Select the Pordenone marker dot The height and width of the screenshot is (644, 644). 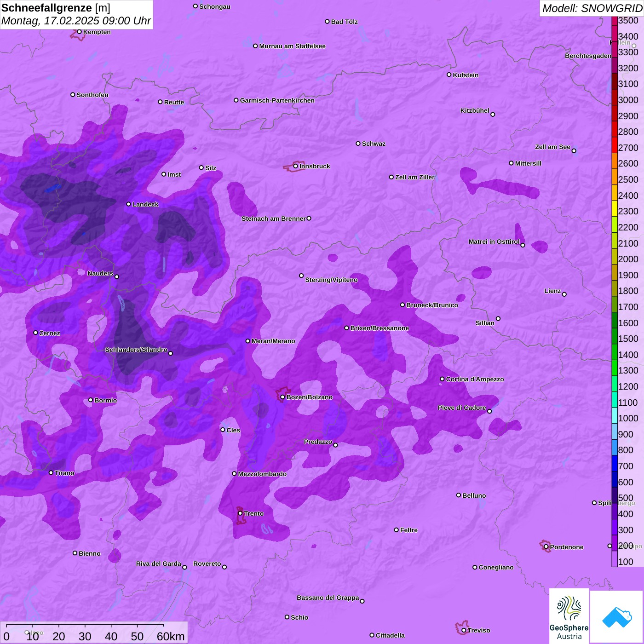546,547
